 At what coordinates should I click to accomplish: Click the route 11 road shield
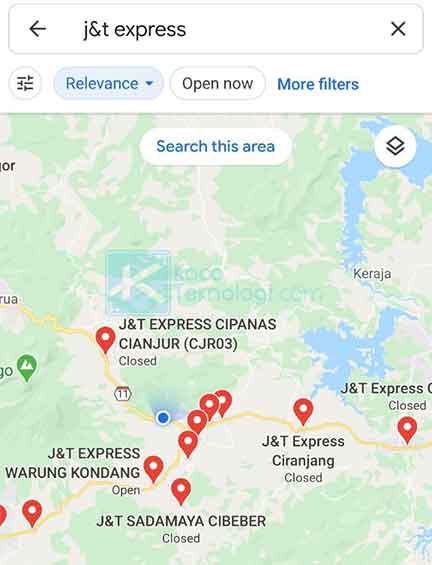[x=123, y=393]
